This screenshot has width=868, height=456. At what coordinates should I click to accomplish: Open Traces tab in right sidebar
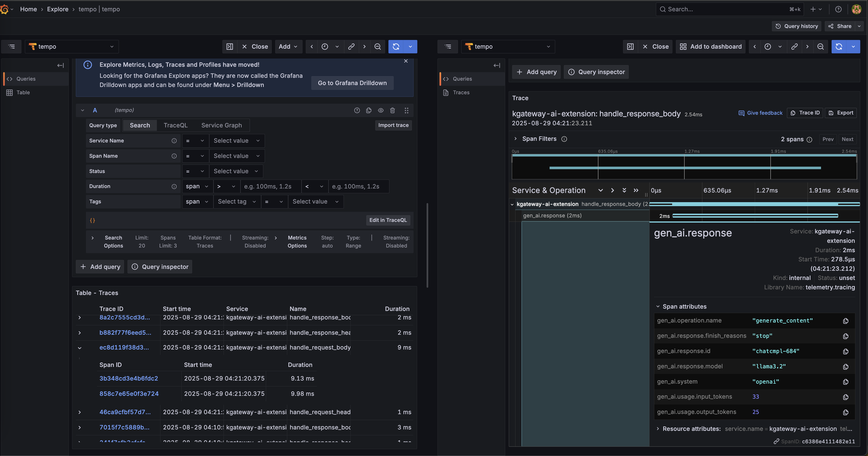coord(461,92)
